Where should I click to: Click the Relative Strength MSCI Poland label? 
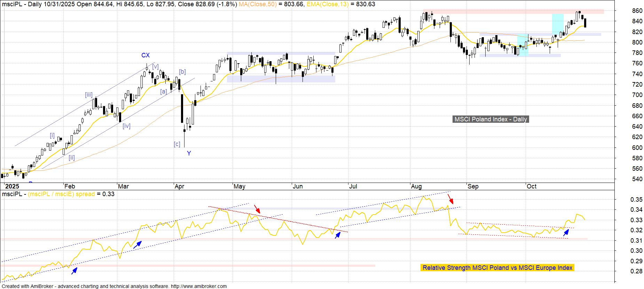pos(497,268)
